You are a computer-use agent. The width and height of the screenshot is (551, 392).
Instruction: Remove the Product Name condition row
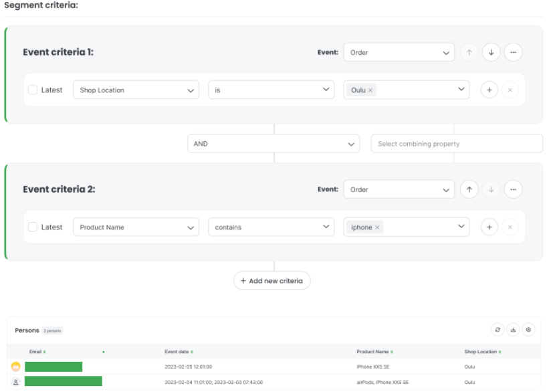pyautogui.click(x=510, y=227)
